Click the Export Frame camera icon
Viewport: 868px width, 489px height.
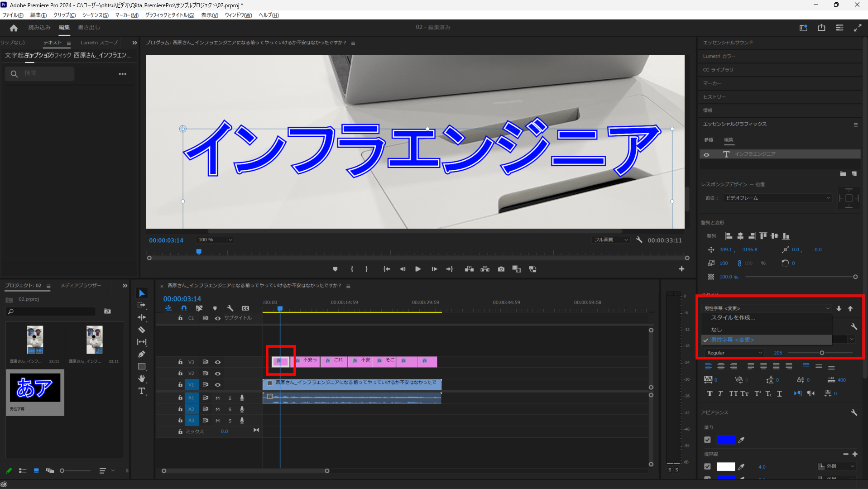[x=501, y=269]
